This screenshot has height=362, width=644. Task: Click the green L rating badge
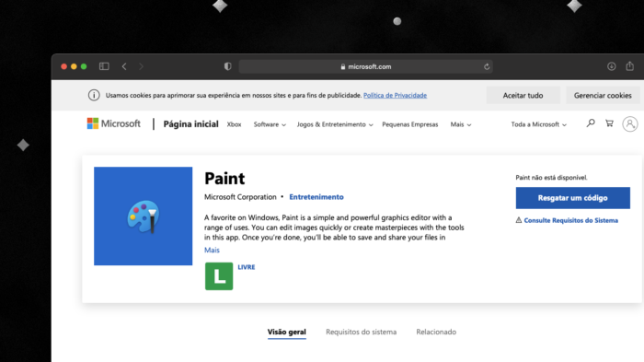[219, 276]
